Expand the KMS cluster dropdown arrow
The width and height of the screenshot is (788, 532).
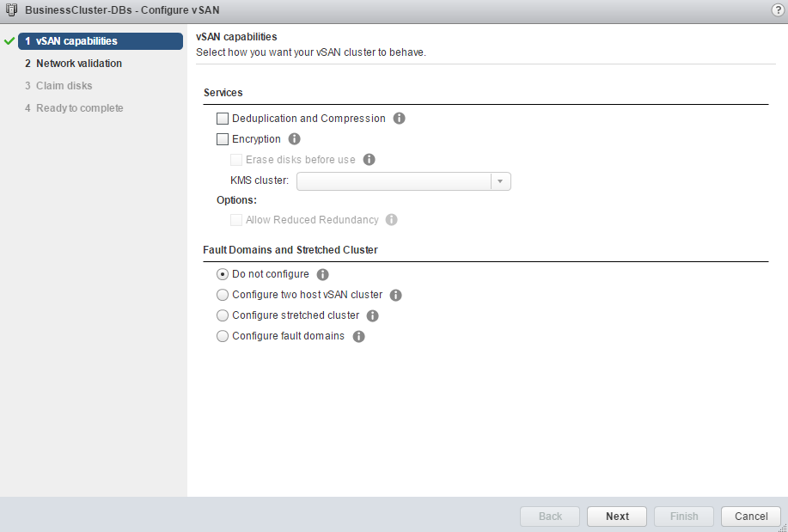[x=501, y=181]
